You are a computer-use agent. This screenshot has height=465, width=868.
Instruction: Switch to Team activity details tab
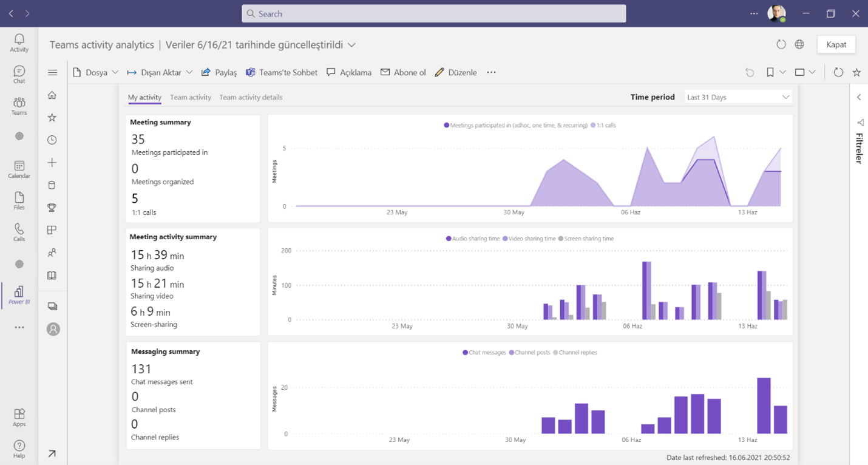(251, 97)
